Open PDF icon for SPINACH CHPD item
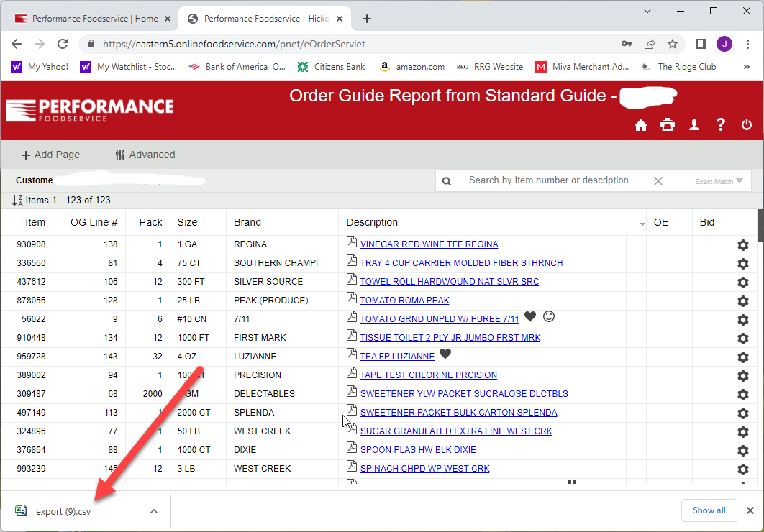 pos(352,466)
